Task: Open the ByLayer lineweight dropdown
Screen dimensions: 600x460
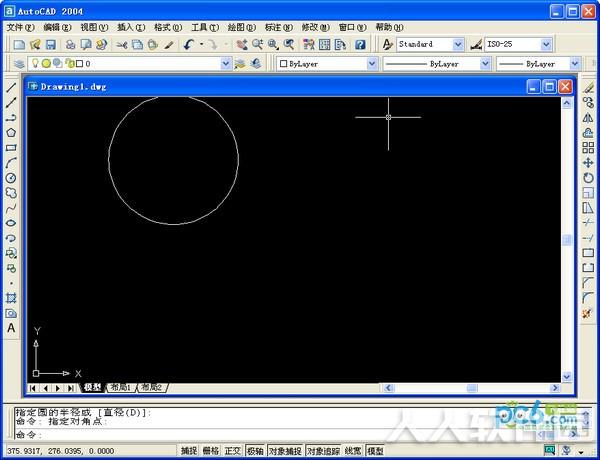Action: [x=575, y=64]
